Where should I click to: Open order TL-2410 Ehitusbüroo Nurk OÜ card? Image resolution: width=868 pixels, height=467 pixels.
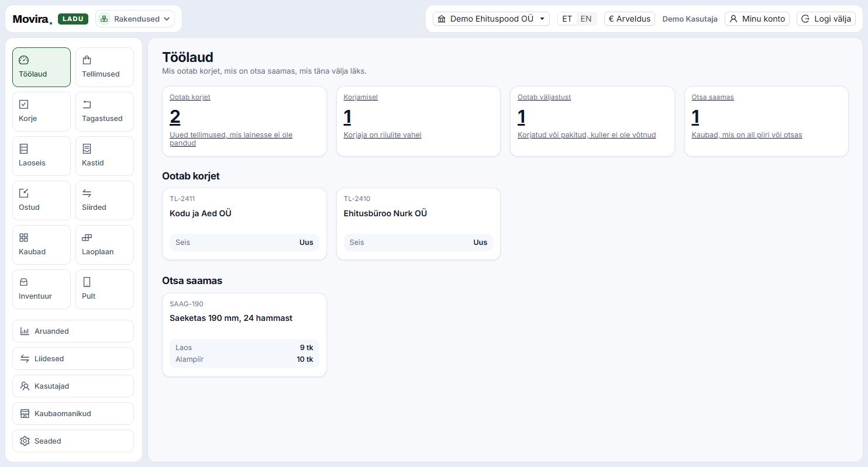coord(418,224)
